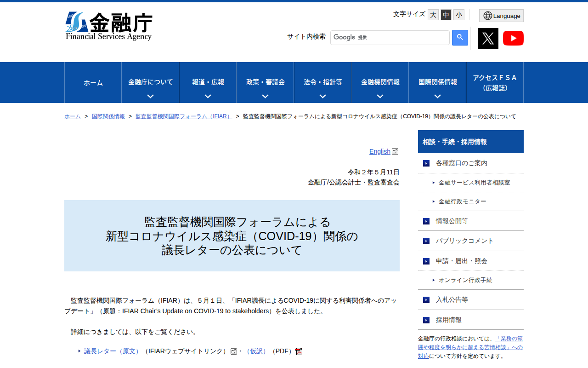The height and width of the screenshot is (368, 588).
Task: Switch back to 中 font size
Action: pos(445,15)
